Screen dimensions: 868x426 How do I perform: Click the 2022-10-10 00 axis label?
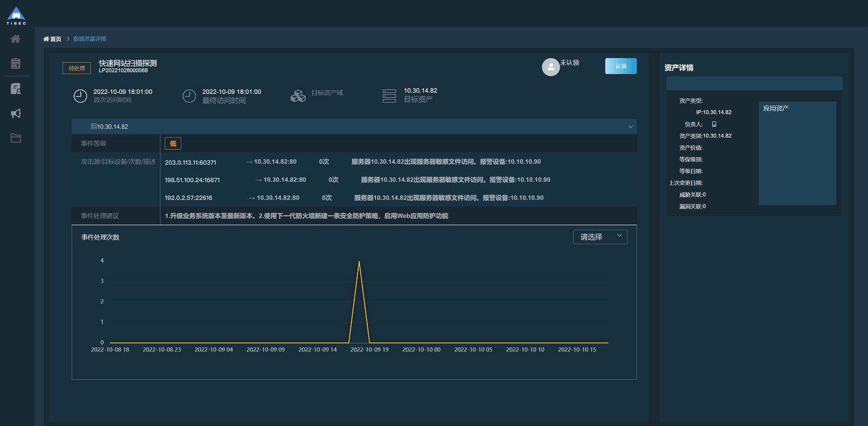(422, 350)
